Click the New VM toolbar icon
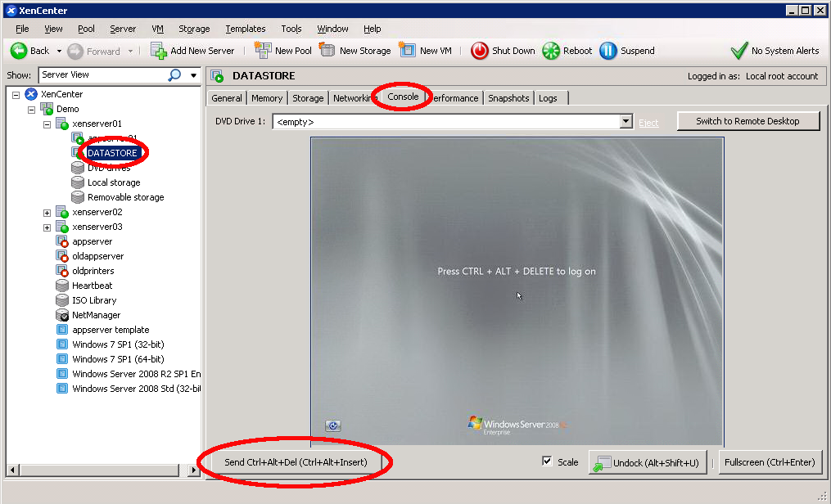Screen dimensions: 831x504 [x=407, y=50]
